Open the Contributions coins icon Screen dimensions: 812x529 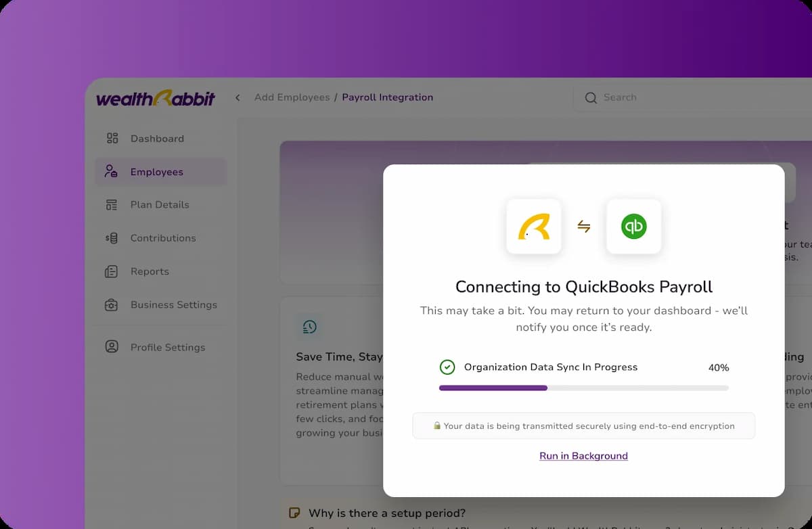pyautogui.click(x=112, y=237)
